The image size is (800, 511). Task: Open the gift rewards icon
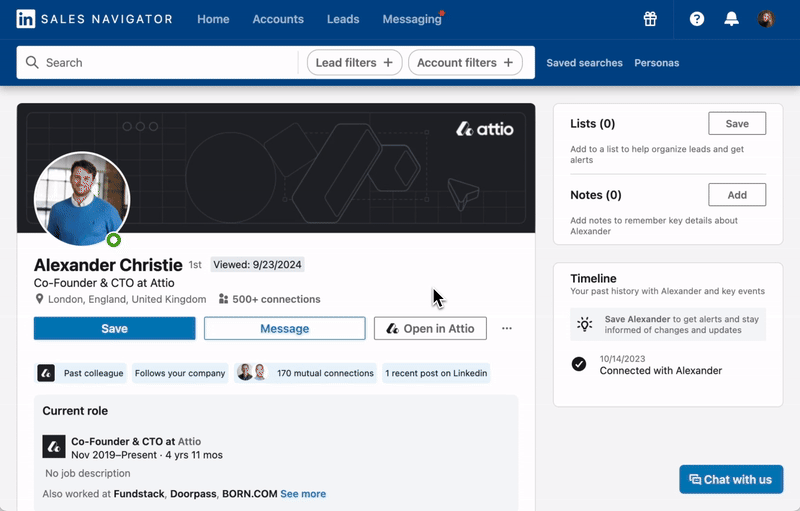pyautogui.click(x=650, y=19)
